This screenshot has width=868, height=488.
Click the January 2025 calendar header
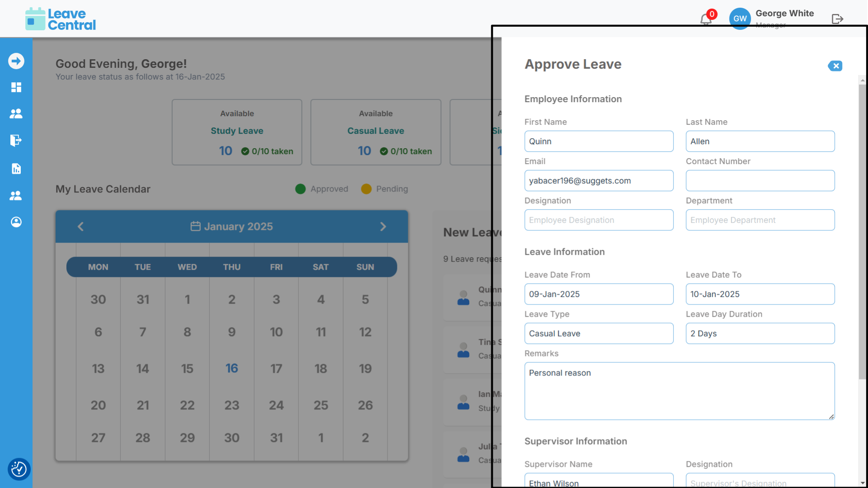click(x=232, y=226)
